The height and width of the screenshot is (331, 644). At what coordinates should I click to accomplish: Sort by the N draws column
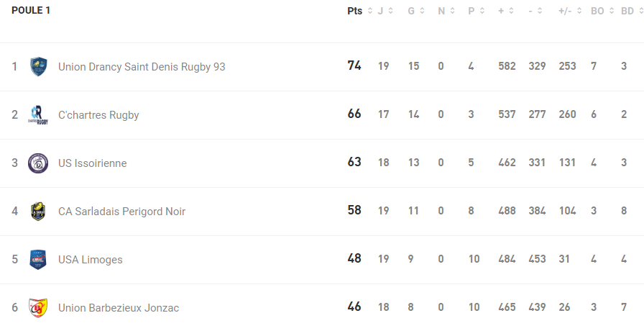pyautogui.click(x=446, y=11)
